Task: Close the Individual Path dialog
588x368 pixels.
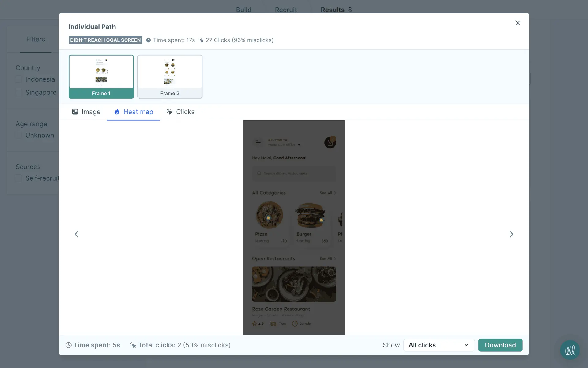Action: tap(518, 23)
